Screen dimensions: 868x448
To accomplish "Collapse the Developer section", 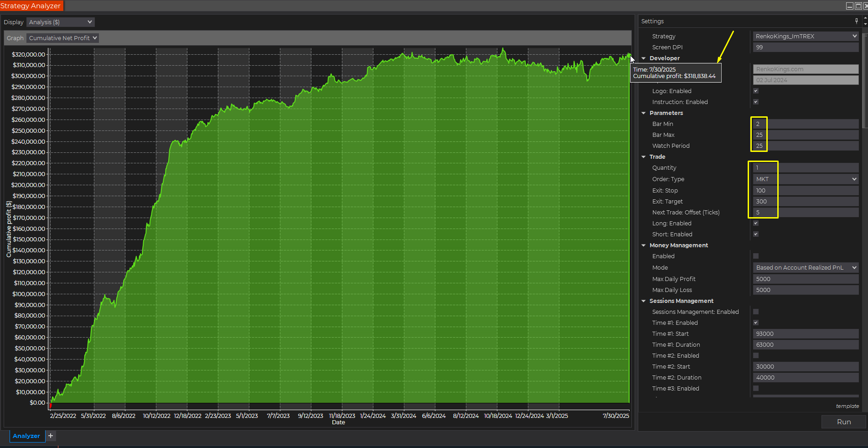I will click(x=643, y=58).
